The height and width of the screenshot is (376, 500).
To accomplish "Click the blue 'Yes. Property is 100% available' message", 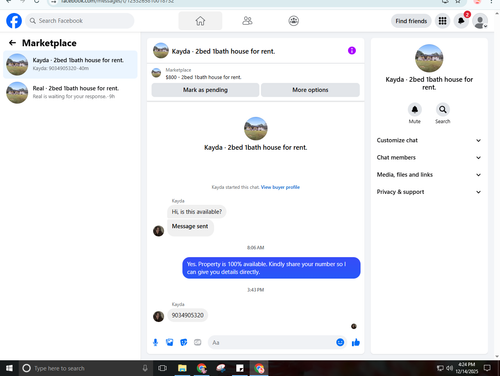I will (271, 268).
